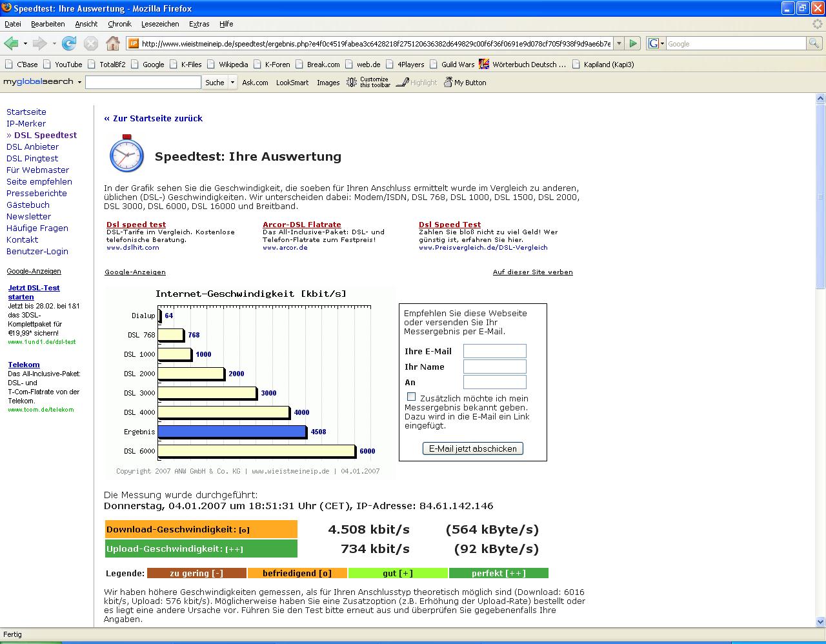Open the Wikipedia bookmark

tap(227, 65)
